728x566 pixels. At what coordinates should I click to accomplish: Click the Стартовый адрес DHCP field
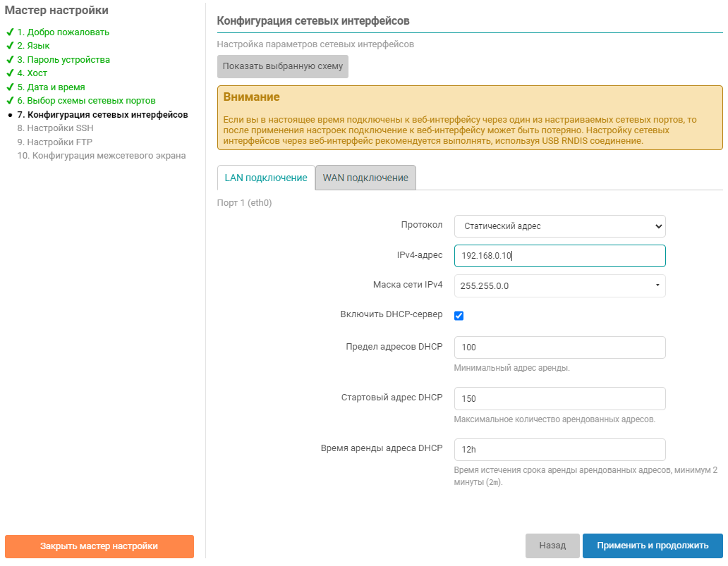coord(559,398)
